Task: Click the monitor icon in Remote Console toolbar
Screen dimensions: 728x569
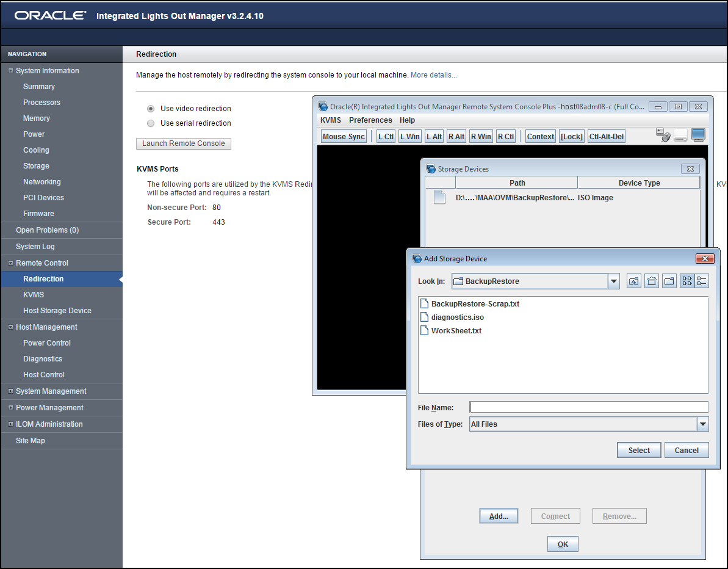Action: 697,135
